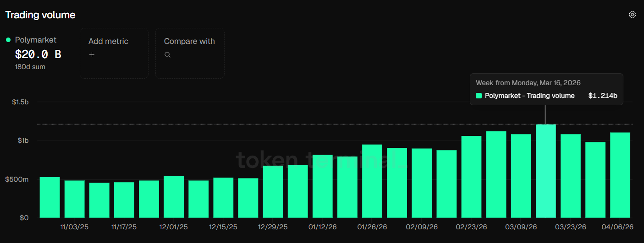Click the plus icon under Add metric
Viewport: 644px width, 243px height.
pyautogui.click(x=92, y=54)
